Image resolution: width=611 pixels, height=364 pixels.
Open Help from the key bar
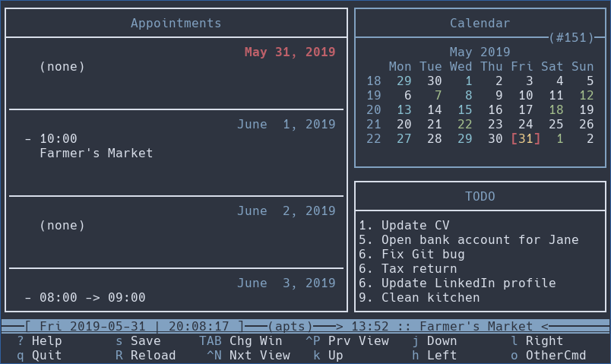click(x=40, y=341)
